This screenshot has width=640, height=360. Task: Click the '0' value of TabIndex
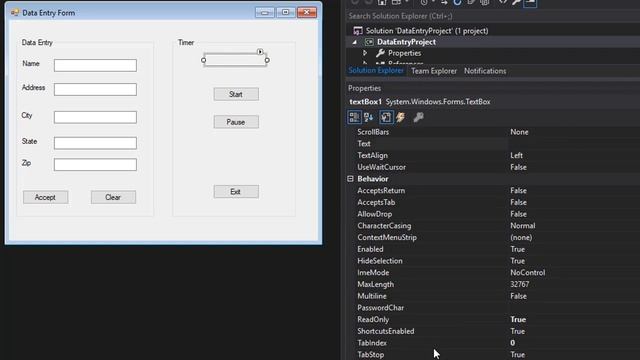[512, 343]
